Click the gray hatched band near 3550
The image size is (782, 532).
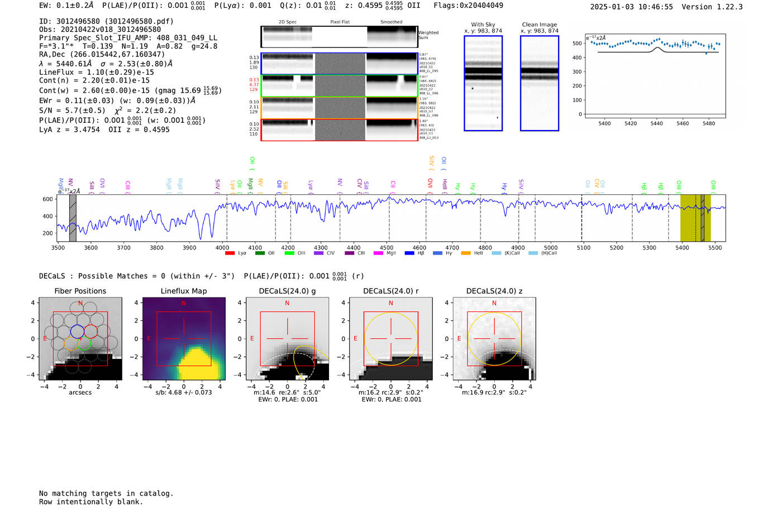(73, 218)
